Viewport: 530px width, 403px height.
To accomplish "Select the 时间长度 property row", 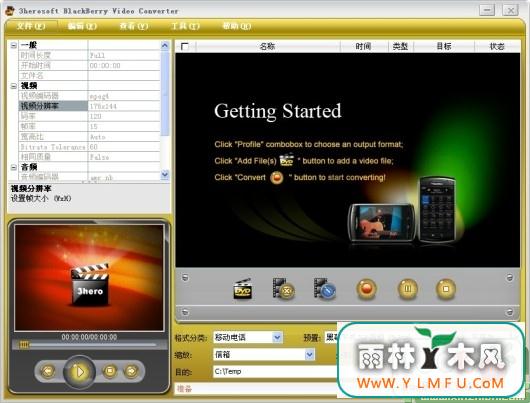I will click(x=89, y=55).
